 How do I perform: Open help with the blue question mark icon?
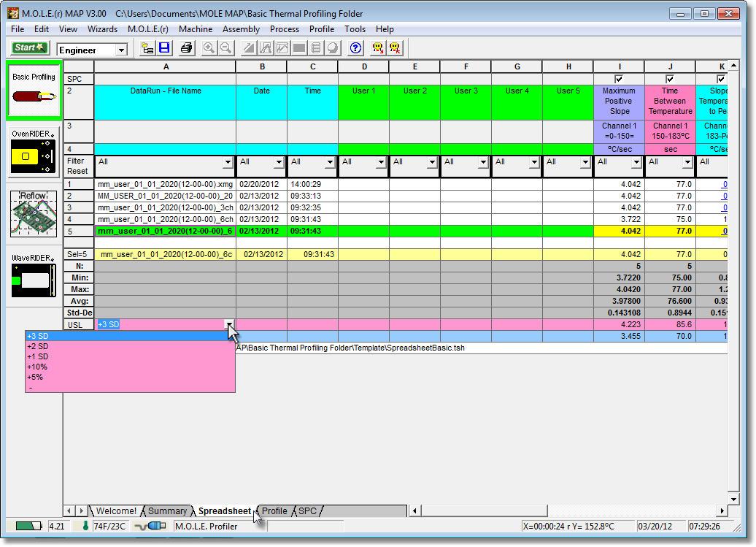[x=355, y=47]
